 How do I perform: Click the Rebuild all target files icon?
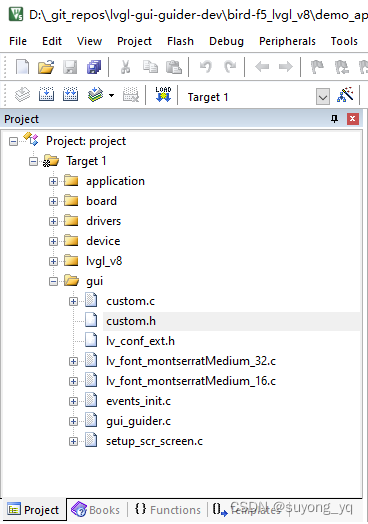pyautogui.click(x=71, y=95)
